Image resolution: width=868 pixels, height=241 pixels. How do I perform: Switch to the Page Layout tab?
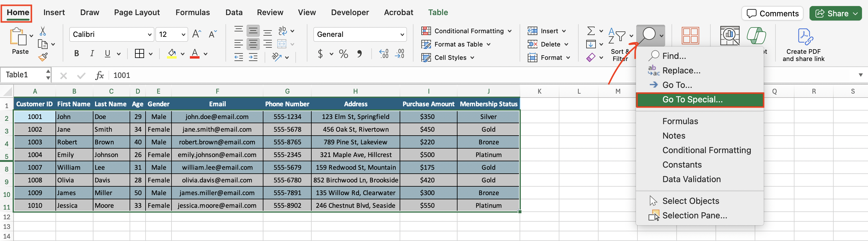click(x=137, y=12)
